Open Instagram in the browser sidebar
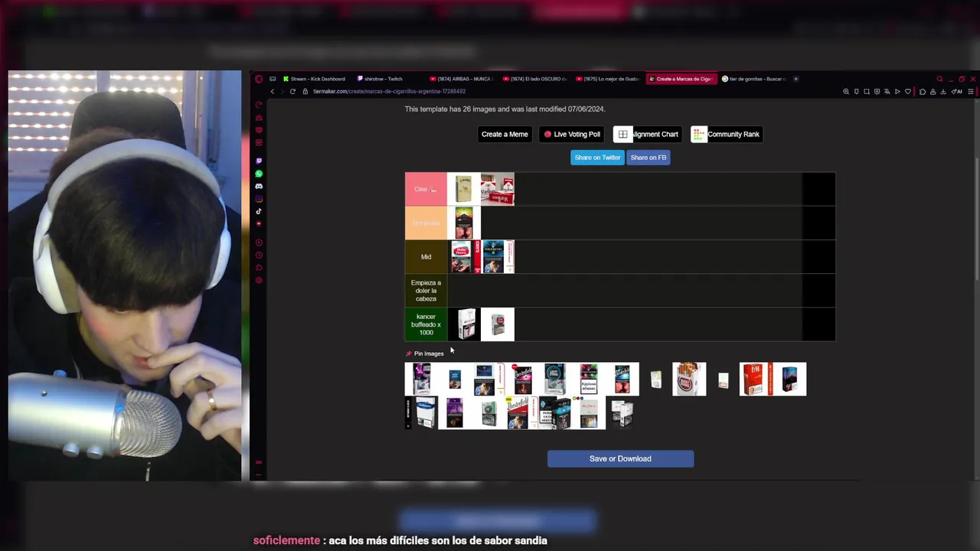Viewport: 980px width, 551px height. [259, 199]
